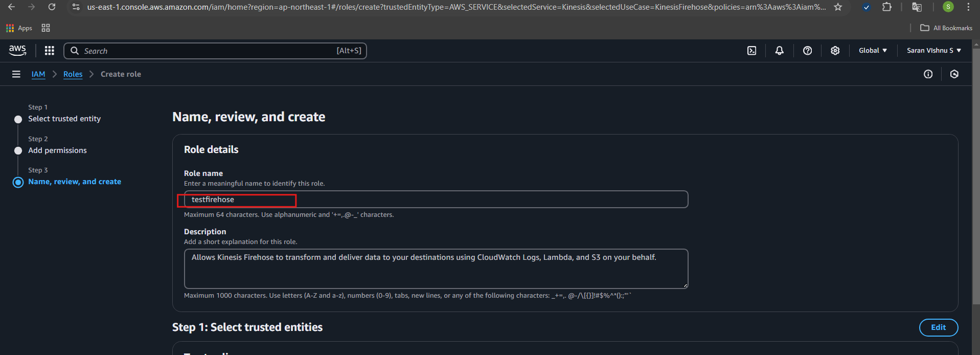Toggle the hamburger side navigation menu
980x355 pixels.
pyautogui.click(x=16, y=74)
